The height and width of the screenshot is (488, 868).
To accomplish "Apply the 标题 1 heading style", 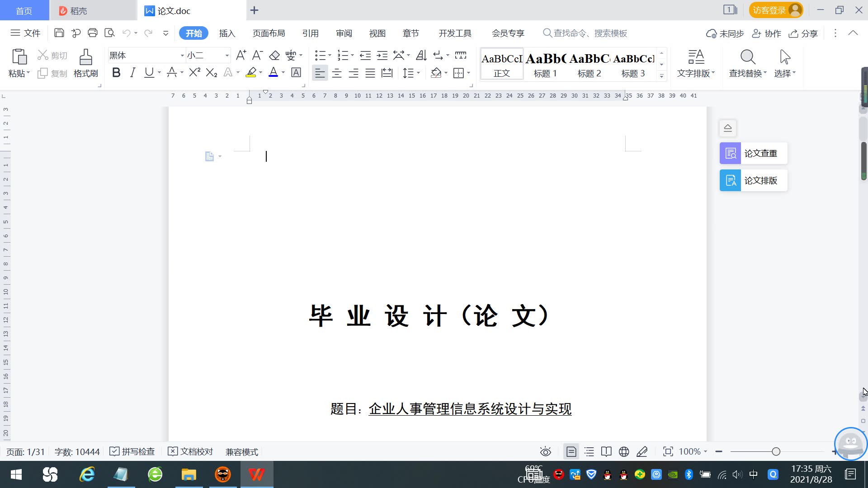I will [x=545, y=64].
